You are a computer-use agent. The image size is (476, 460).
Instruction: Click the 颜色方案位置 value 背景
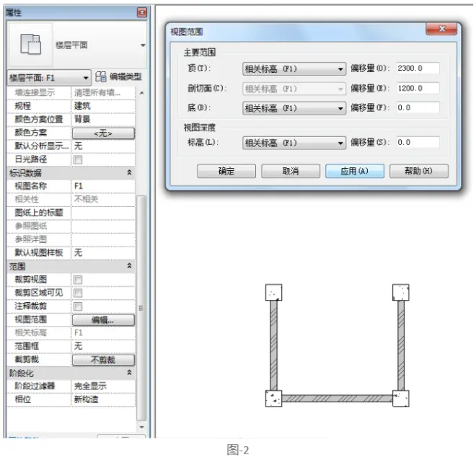[x=103, y=119]
